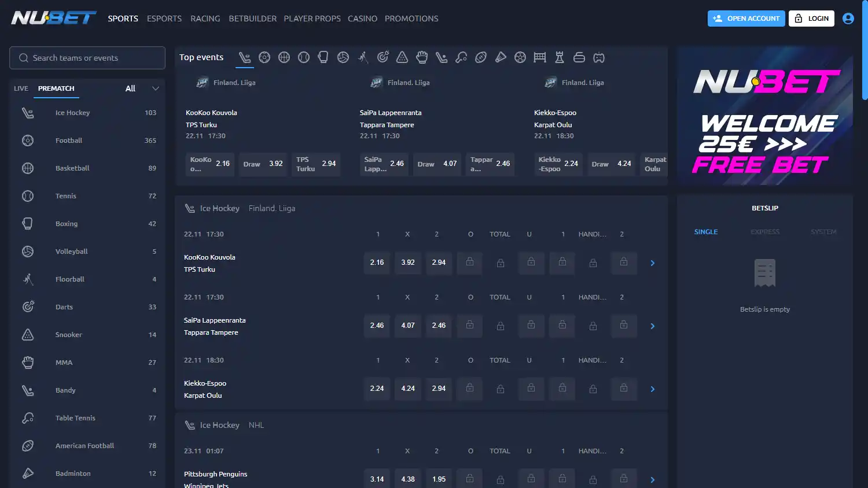Click the Search teams or events field

coord(87,58)
